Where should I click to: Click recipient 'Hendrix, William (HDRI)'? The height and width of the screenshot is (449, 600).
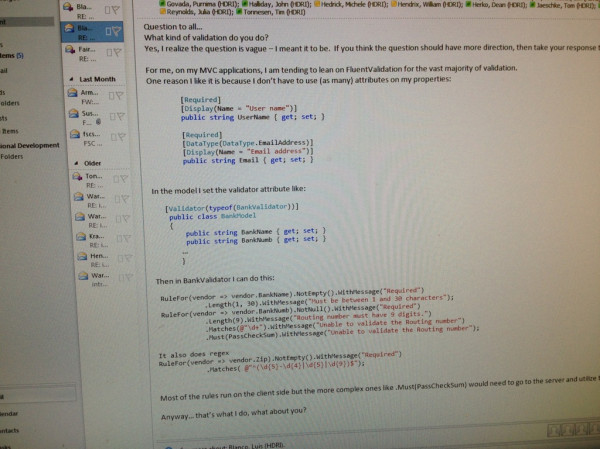(x=430, y=5)
